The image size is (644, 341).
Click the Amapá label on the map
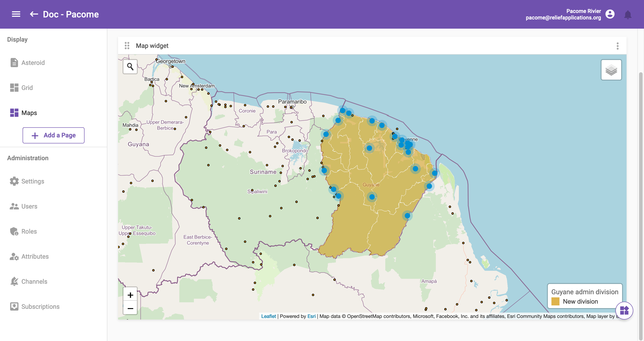coord(429,281)
